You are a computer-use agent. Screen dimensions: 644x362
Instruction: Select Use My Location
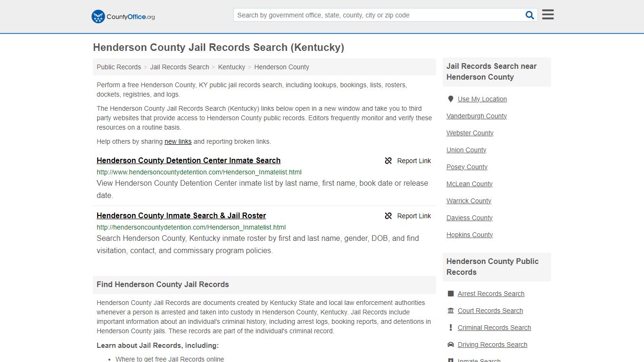482,99
